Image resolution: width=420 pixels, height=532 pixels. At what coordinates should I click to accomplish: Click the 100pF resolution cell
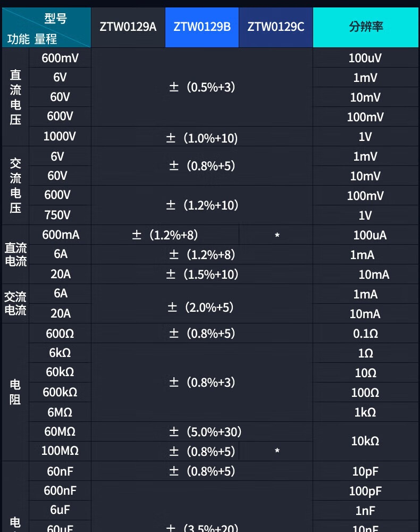pos(365,491)
